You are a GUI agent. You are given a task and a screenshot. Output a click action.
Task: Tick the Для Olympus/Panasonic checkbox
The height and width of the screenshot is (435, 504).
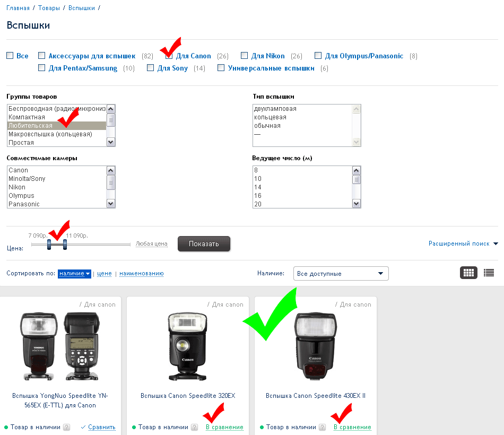point(318,56)
